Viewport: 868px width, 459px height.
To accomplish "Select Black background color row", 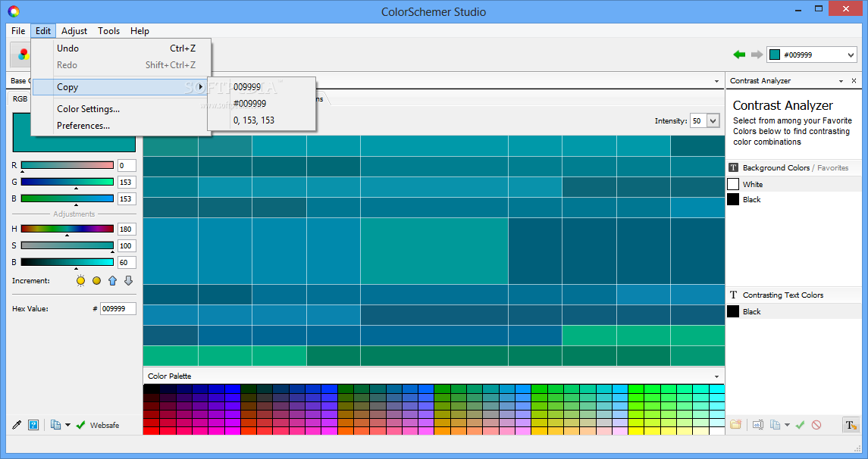I will click(794, 199).
